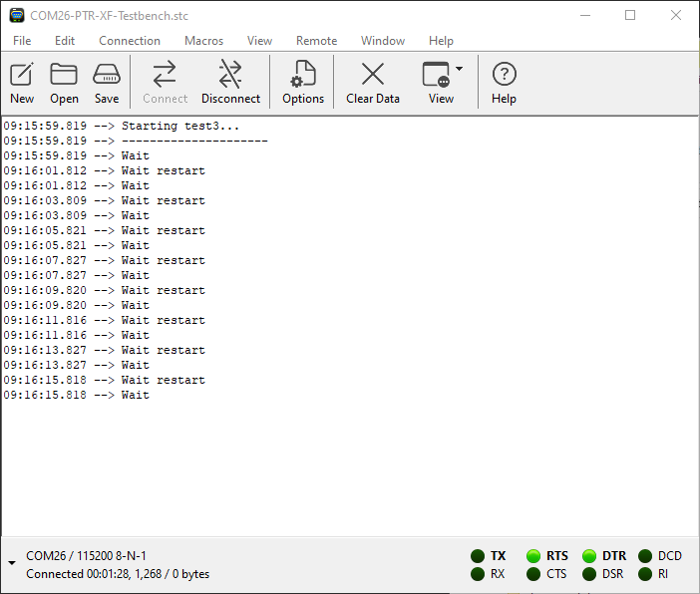700x594 pixels.
Task: Open the Connection menu
Action: 130,41
